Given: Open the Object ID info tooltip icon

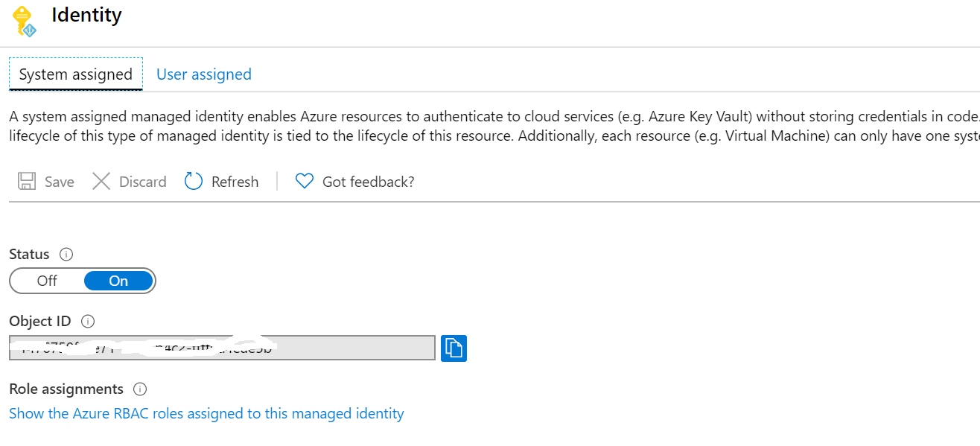Looking at the screenshot, I should (88, 321).
